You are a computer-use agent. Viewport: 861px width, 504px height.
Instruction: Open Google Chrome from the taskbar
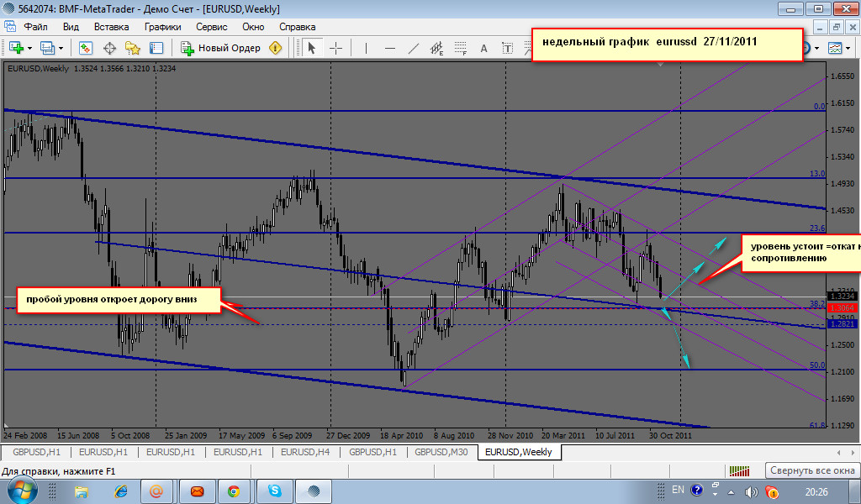point(234,491)
